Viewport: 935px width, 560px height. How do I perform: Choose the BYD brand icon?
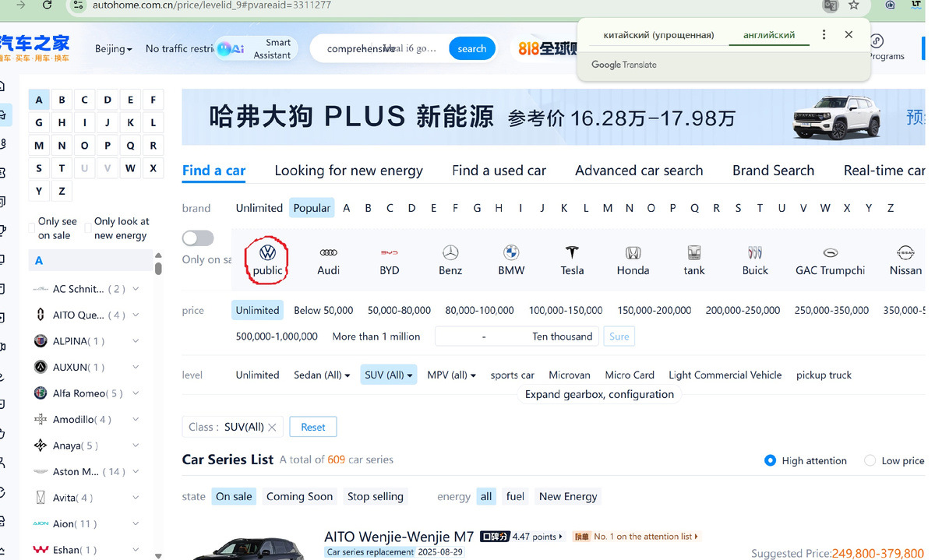[389, 252]
